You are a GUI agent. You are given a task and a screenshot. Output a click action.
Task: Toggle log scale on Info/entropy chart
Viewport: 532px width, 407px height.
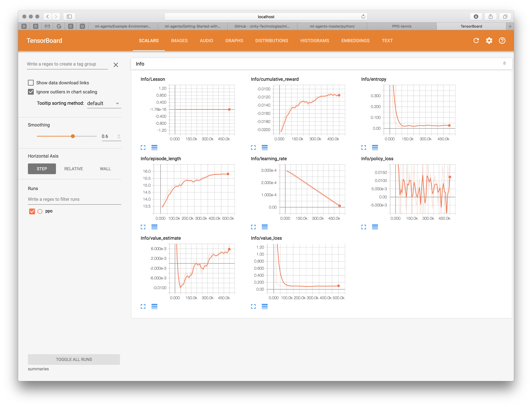click(x=375, y=147)
